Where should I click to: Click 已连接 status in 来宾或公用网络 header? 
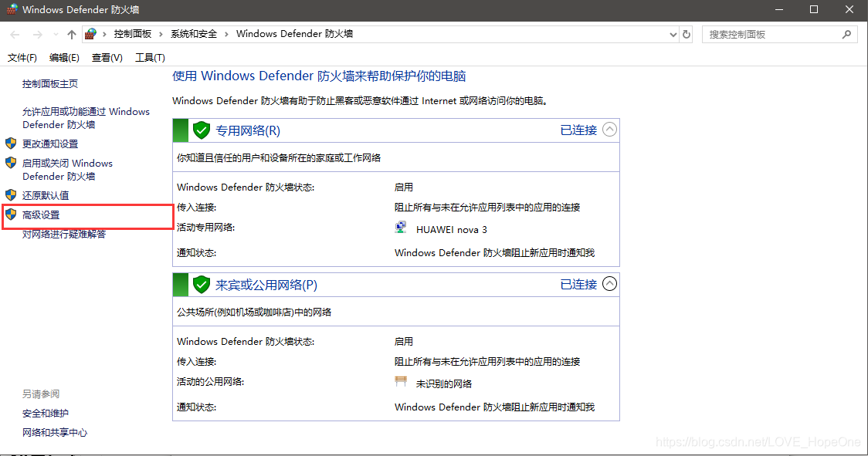click(x=578, y=285)
